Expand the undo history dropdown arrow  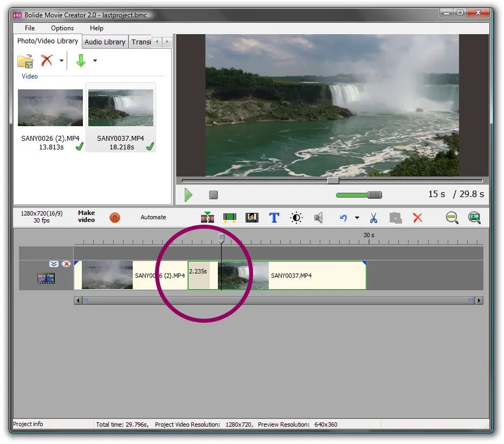[357, 218]
